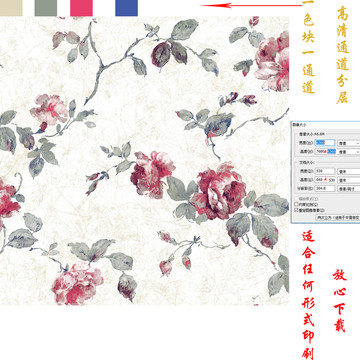The width and height of the screenshot is (360, 360).
Task: Click the beige color block swatch
Action: [11, 8]
